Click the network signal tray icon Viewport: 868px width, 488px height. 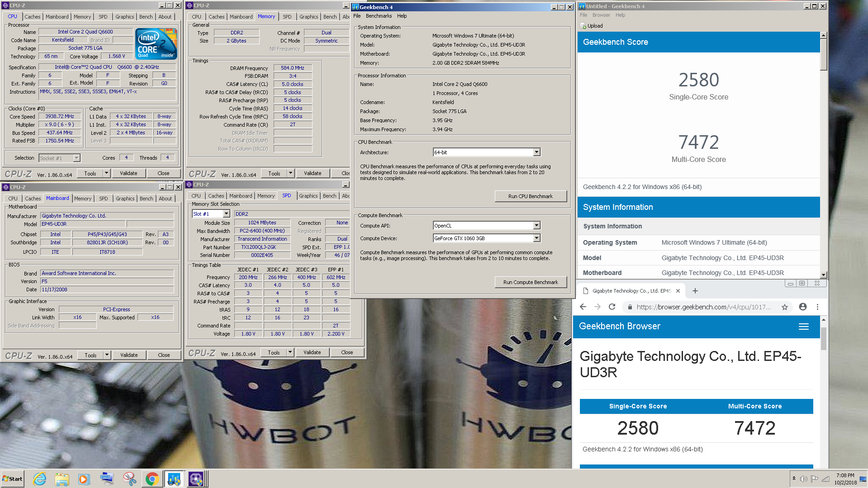(825, 479)
